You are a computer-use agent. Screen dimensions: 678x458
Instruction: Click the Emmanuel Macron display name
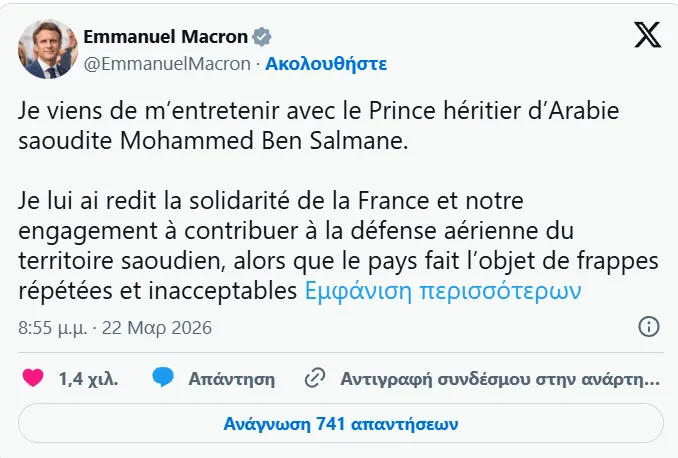click(x=165, y=37)
